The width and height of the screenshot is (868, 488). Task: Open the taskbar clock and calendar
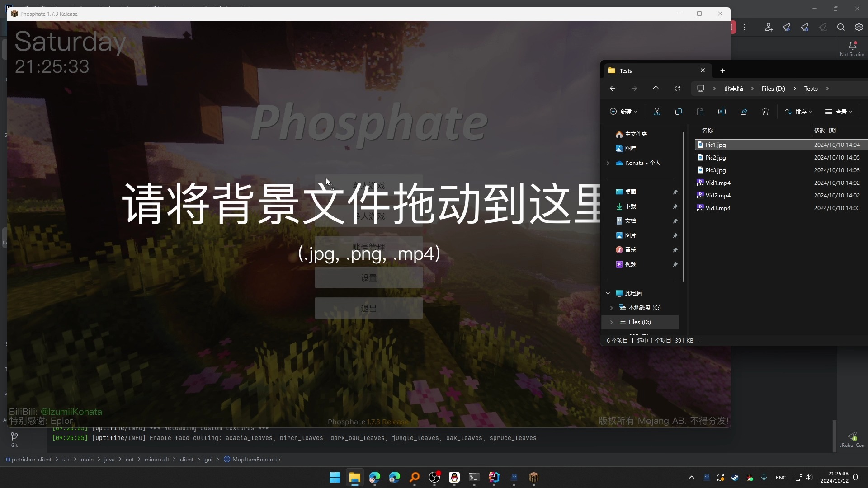coord(834,477)
